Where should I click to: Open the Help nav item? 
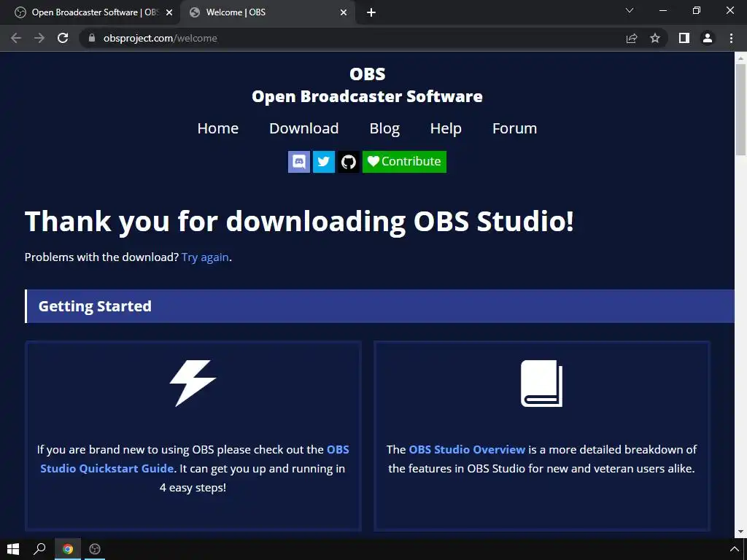click(x=446, y=128)
